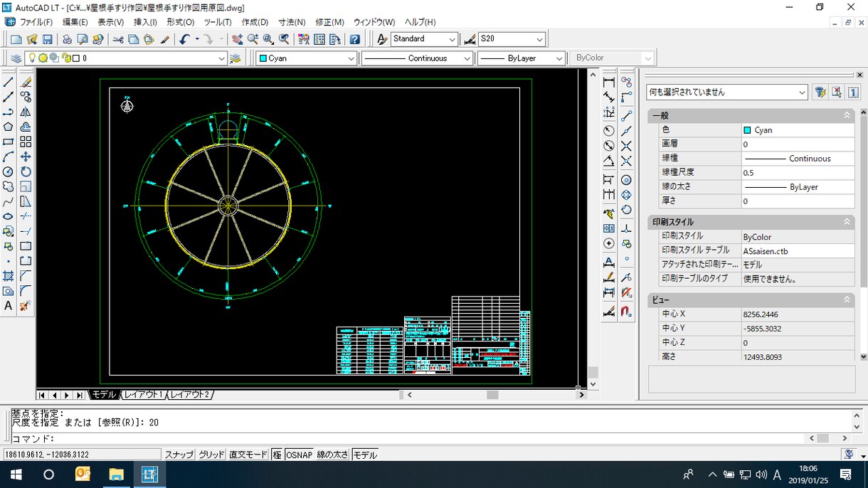Toggle グリッド grid display
868x488 pixels.
coord(211,455)
